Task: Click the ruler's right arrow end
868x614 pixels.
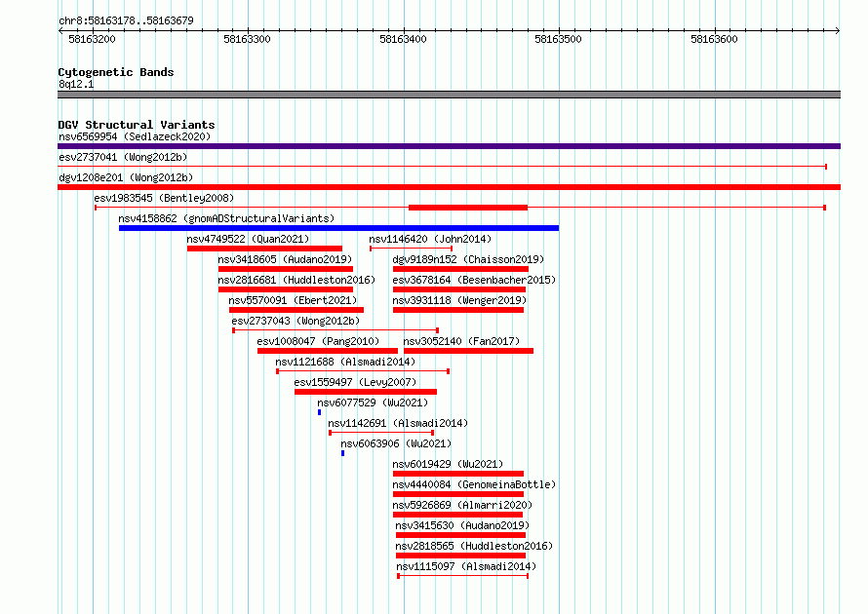Action: [838, 30]
